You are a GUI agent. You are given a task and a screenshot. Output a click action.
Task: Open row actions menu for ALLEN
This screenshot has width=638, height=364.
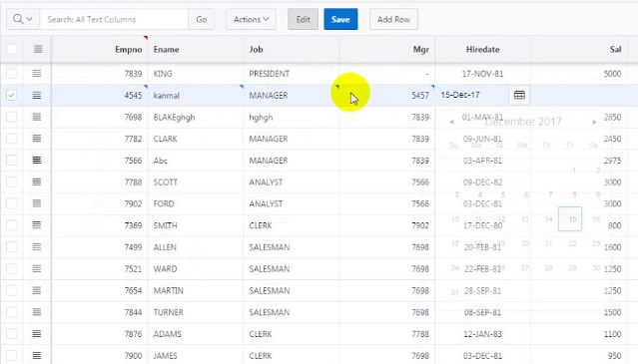37,247
